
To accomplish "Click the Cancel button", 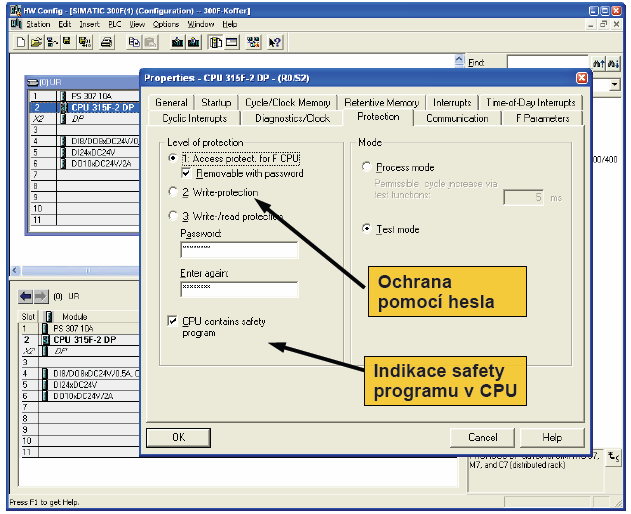I will click(x=483, y=438).
